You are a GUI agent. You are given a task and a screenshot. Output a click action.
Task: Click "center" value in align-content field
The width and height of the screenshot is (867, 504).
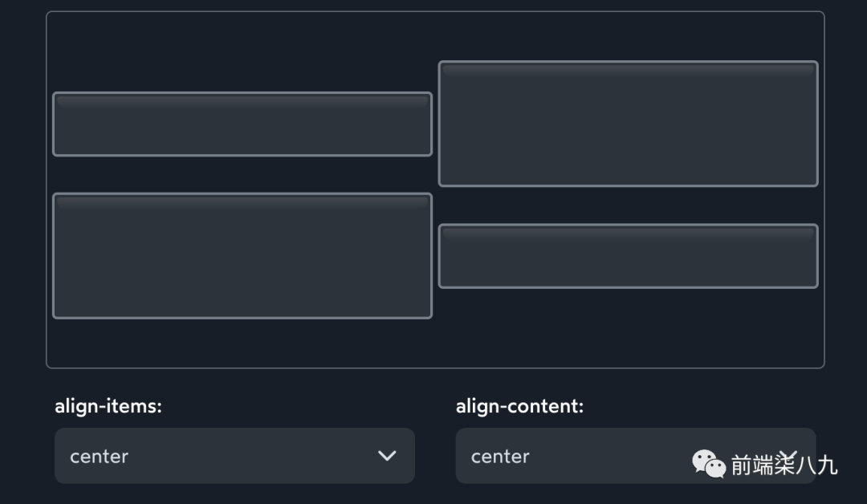click(x=500, y=456)
